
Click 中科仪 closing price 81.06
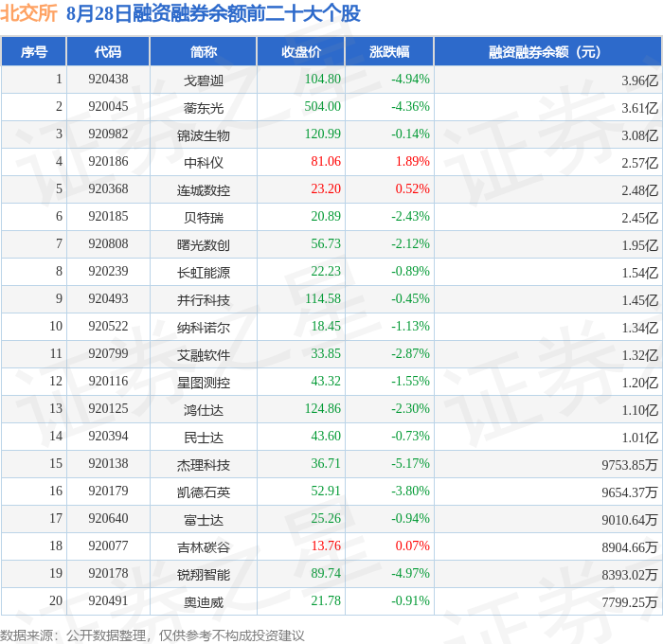point(326,161)
